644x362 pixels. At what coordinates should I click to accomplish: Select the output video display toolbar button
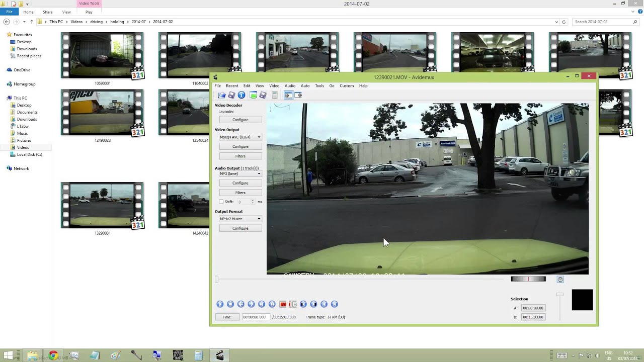click(x=298, y=95)
